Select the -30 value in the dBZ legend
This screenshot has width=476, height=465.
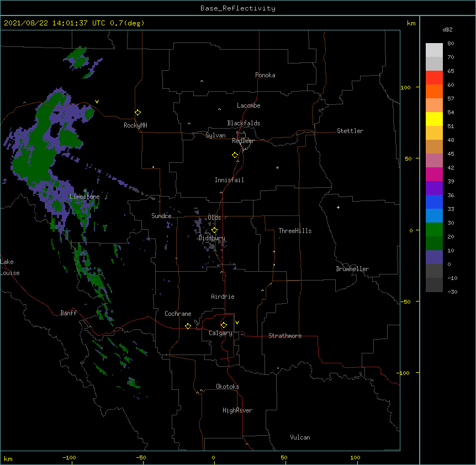point(452,292)
